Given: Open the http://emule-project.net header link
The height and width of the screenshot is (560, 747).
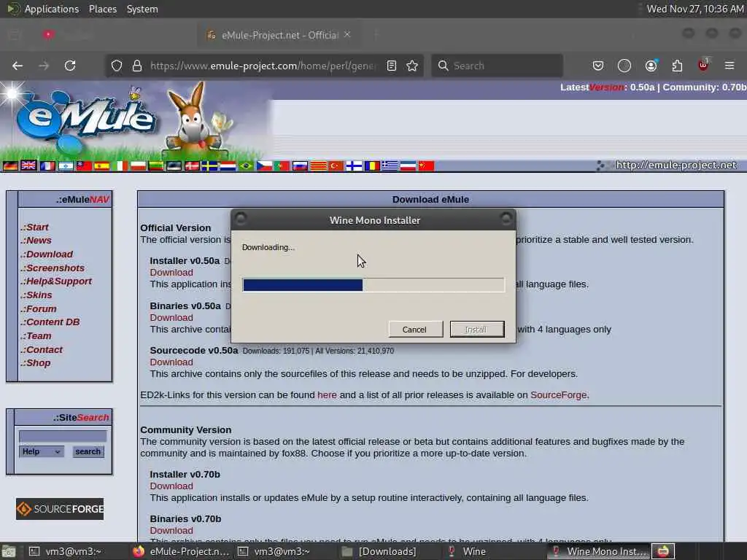Looking at the screenshot, I should (676, 166).
